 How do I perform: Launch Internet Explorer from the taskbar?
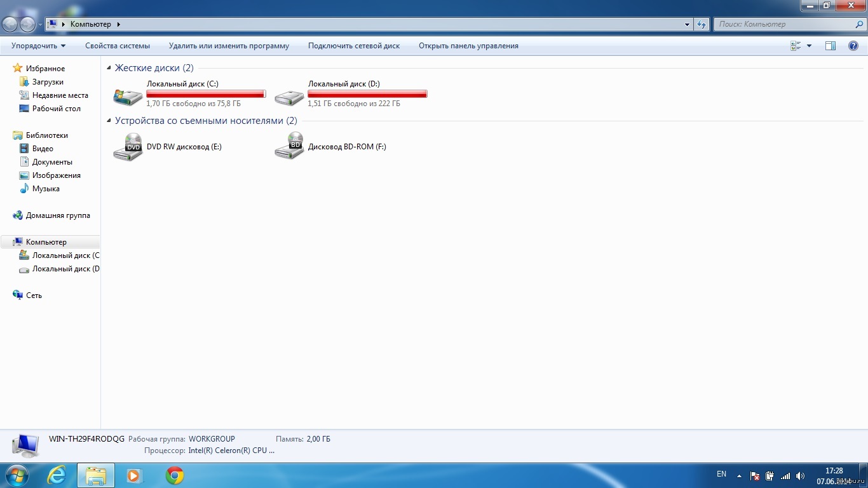pos(57,475)
